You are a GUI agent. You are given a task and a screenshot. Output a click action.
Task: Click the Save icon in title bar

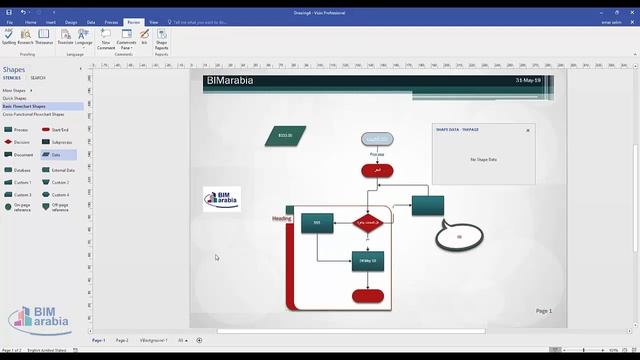[9, 13]
